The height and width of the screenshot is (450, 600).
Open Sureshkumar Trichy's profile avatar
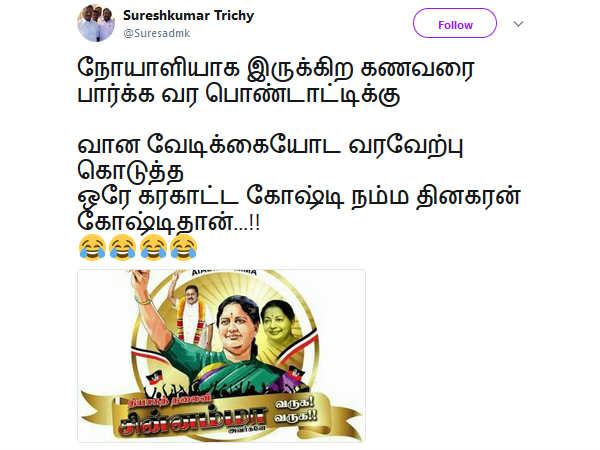coord(96,23)
